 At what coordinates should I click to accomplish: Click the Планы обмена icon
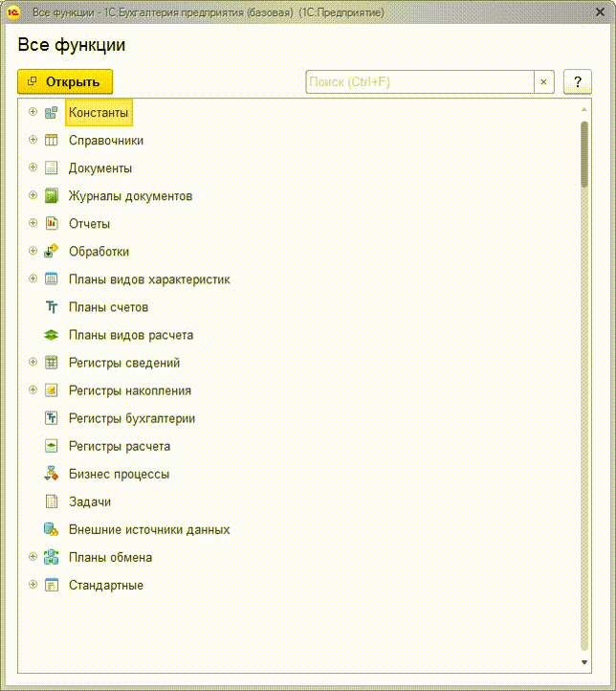[x=51, y=557]
